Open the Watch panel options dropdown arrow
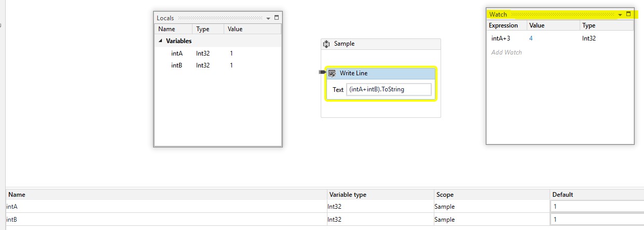 tap(620, 15)
